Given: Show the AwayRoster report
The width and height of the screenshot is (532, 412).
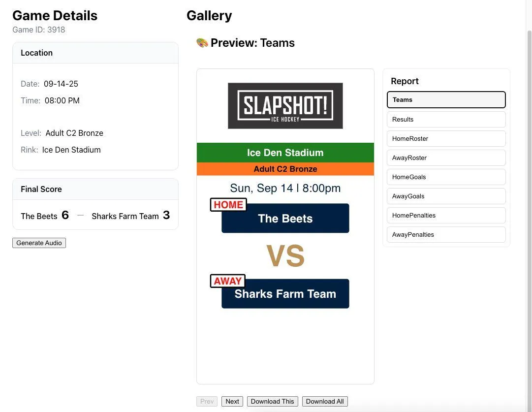Looking at the screenshot, I should point(446,158).
